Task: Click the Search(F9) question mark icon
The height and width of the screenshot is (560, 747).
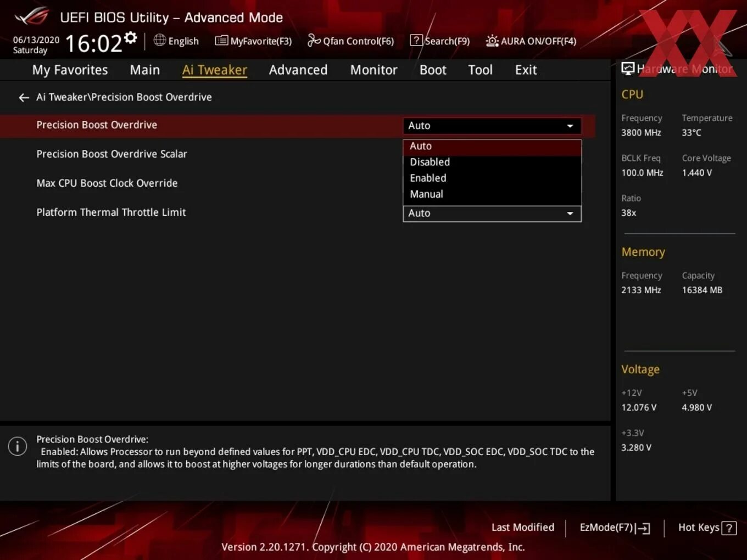Action: [x=416, y=40]
